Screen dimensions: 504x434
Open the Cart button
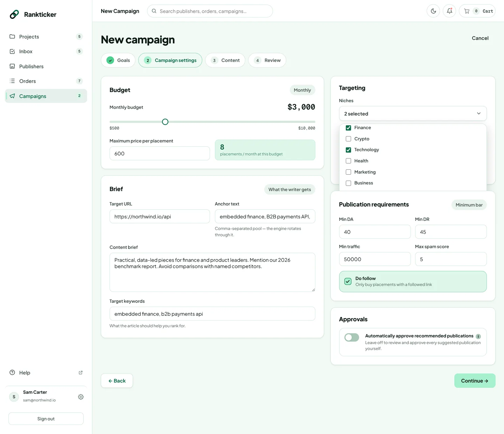coord(477,11)
